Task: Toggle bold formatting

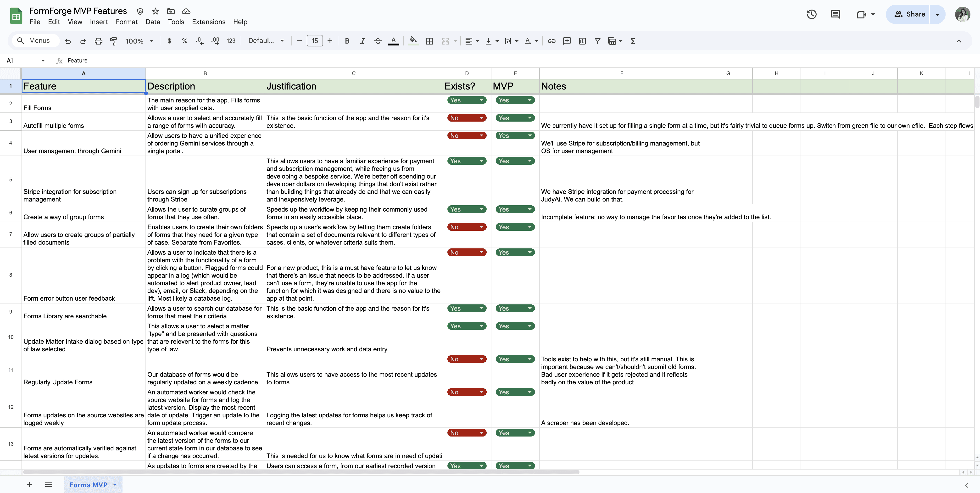Action: coord(347,41)
